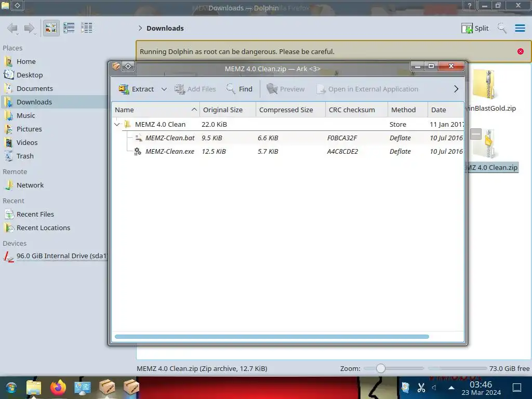
Task: Open Dolphin search
Action: click(x=502, y=28)
